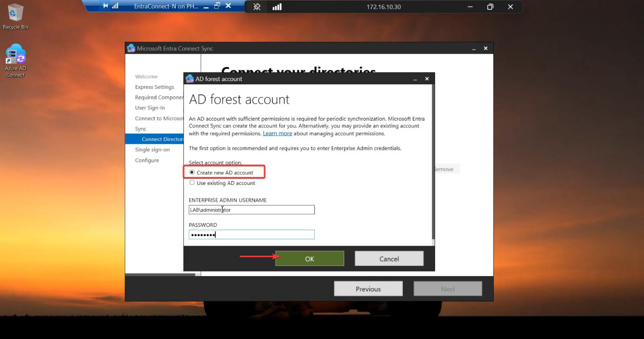The width and height of the screenshot is (644, 339).
Task: Click the Previous button in the wizard
Action: coord(368,289)
